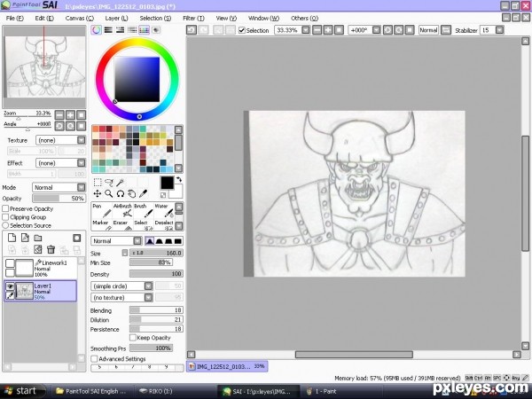Image resolution: width=532 pixels, height=399 pixels.
Task: Adjust the layer Opacity 50% slider
Action: (x=59, y=198)
